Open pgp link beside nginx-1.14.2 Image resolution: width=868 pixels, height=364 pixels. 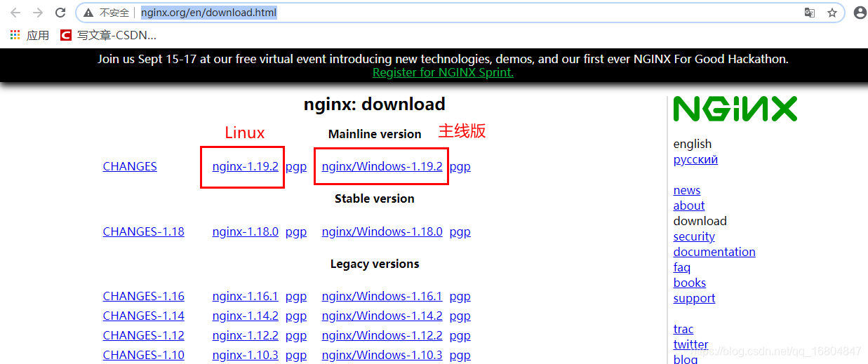tap(296, 316)
